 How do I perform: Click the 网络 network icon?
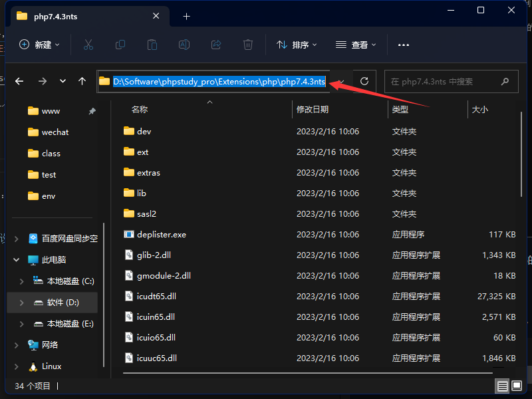click(33, 345)
